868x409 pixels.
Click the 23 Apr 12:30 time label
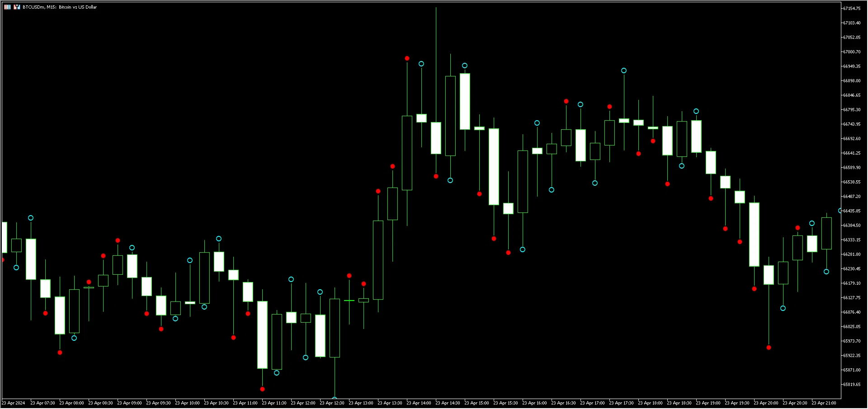pyautogui.click(x=332, y=403)
